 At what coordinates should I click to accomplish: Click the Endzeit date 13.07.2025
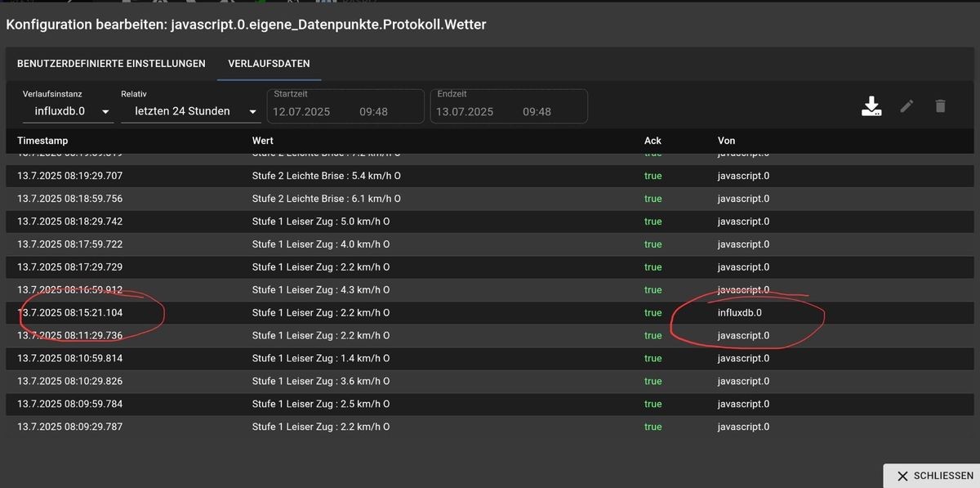click(465, 112)
